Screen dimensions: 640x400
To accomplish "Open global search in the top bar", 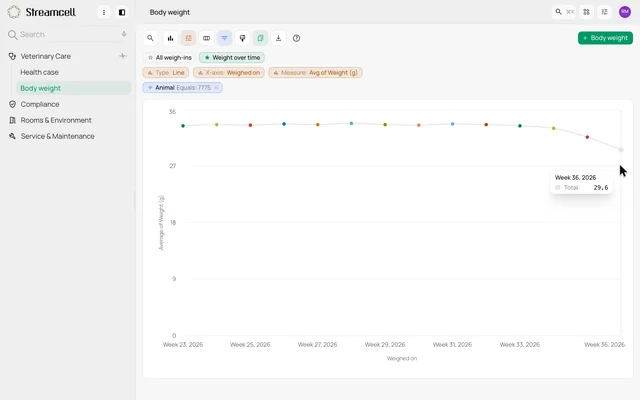I will tap(564, 12).
